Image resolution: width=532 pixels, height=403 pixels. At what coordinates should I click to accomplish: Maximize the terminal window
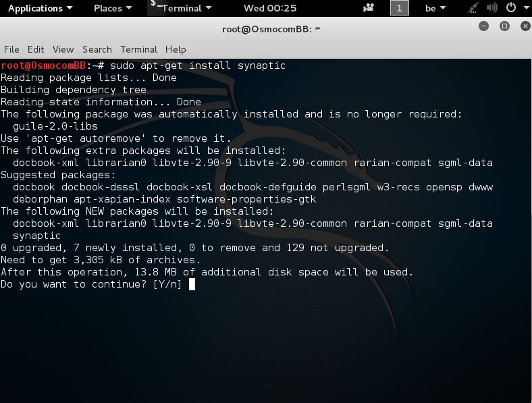[x=504, y=26]
